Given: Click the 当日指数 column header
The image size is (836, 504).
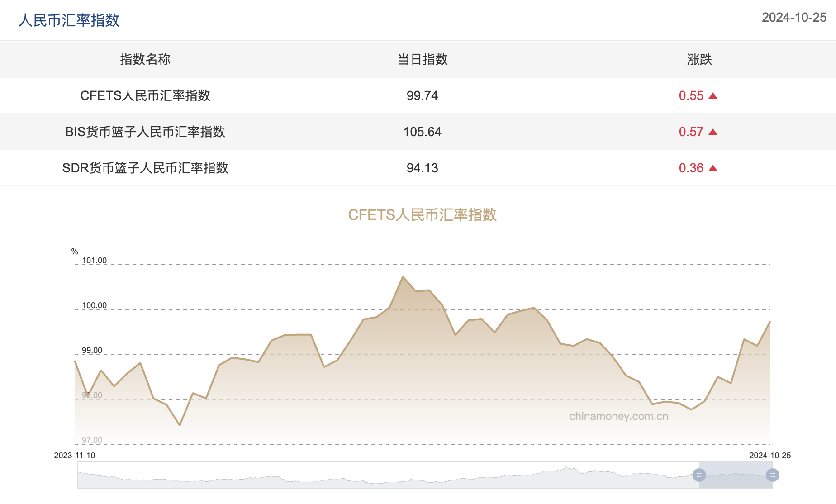Looking at the screenshot, I should (x=423, y=59).
